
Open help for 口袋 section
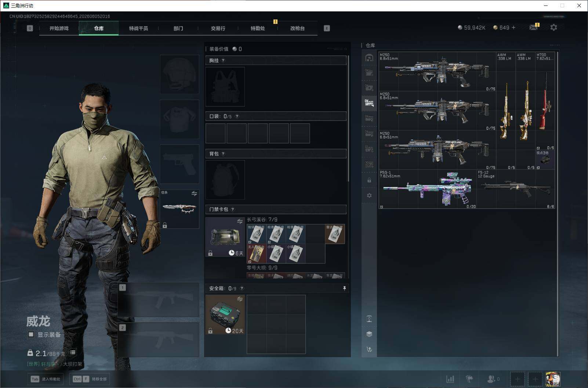coord(237,116)
